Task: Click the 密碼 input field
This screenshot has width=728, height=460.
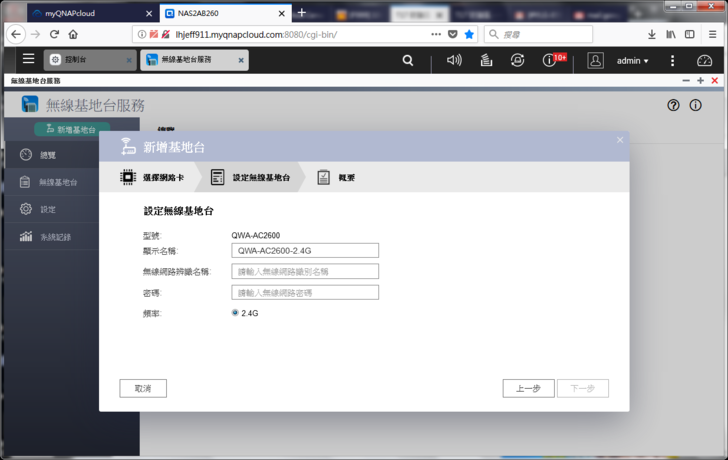Action: pyautogui.click(x=305, y=292)
